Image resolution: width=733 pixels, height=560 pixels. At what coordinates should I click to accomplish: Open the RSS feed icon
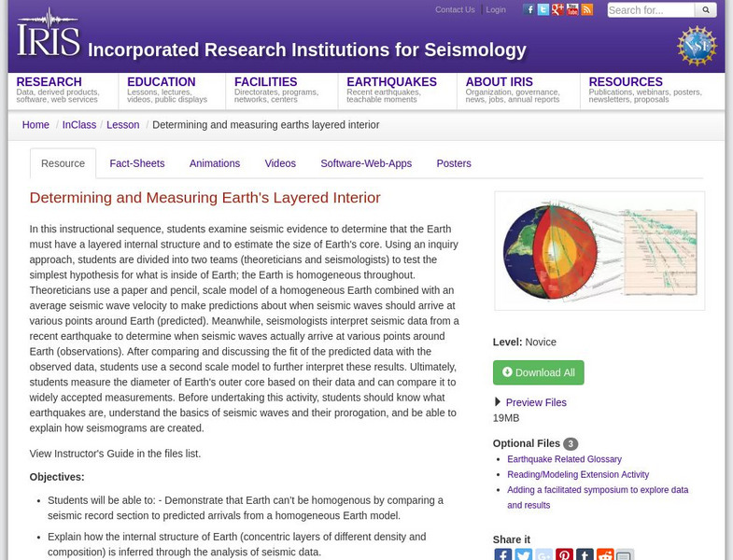pos(586,9)
